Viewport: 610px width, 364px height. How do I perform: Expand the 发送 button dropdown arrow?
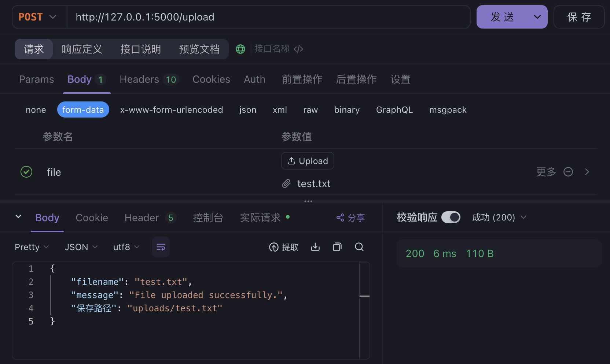[x=537, y=17]
